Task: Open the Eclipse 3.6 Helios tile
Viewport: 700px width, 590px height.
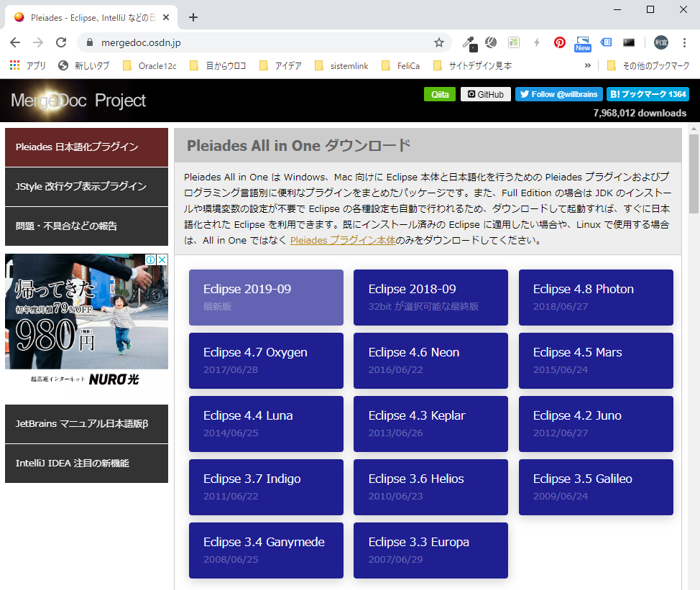Action: click(x=430, y=487)
